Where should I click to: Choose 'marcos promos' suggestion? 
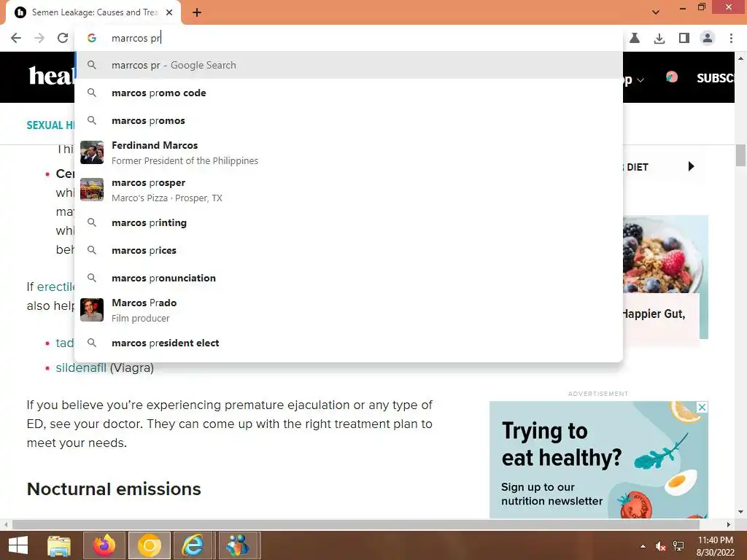[349, 120]
